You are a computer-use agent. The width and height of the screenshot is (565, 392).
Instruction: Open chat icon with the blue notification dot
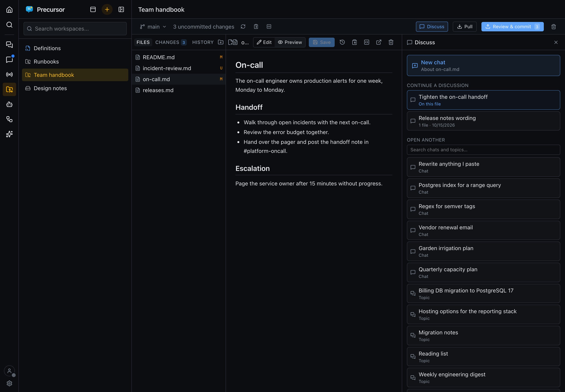[9, 59]
